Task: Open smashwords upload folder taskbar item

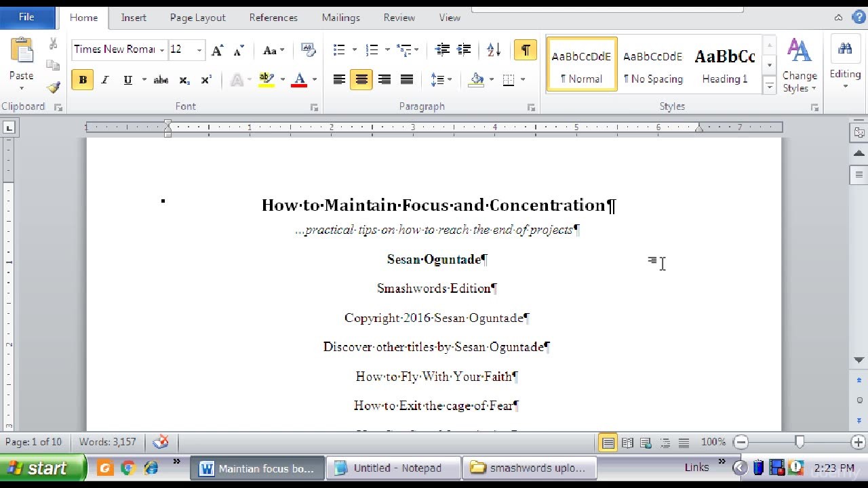Action: (530, 468)
